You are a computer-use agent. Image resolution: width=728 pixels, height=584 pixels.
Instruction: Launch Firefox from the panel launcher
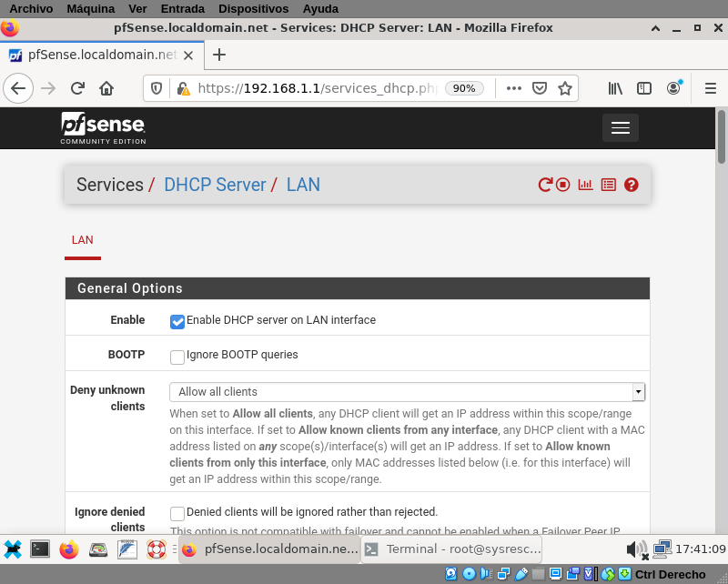point(69,550)
